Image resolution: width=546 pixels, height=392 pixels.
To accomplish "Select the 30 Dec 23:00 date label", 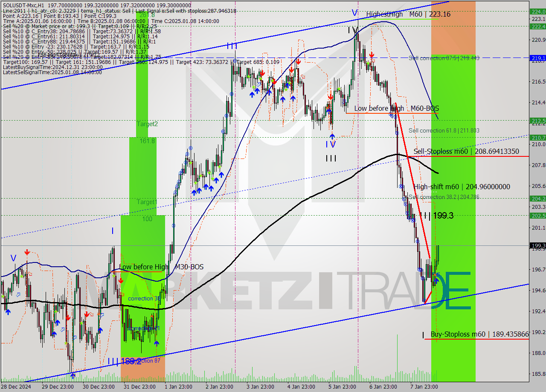I will click(99, 386).
